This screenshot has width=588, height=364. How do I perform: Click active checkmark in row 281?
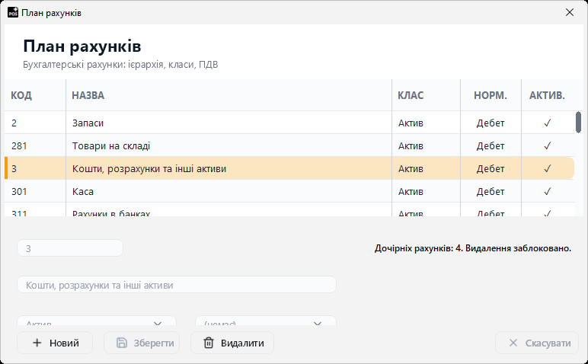pyautogui.click(x=547, y=145)
